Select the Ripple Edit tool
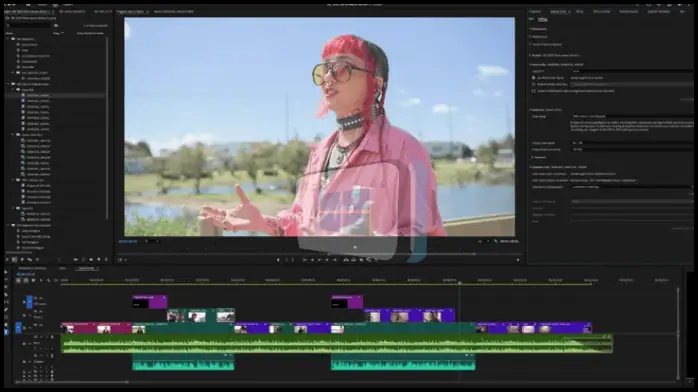This screenshot has height=392, width=698. pos(6,287)
